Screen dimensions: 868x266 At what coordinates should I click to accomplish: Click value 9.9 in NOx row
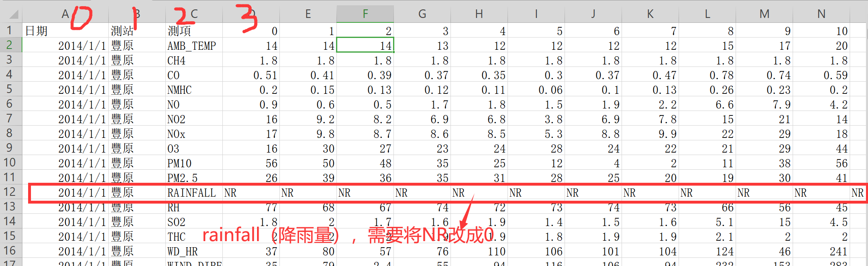click(x=650, y=133)
